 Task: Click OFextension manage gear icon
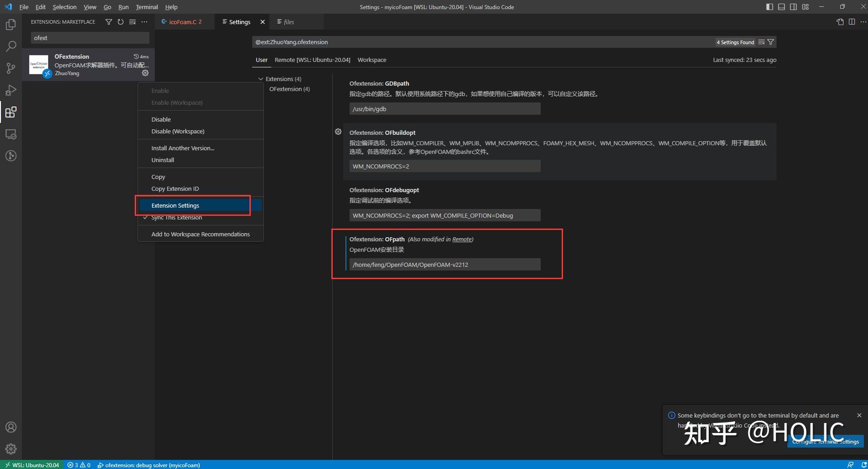coord(145,73)
